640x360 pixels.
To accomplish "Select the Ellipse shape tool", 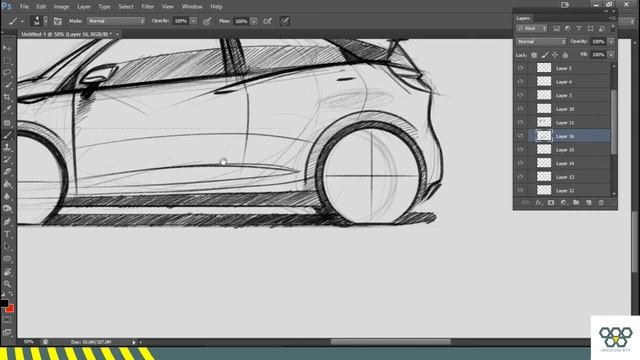I will 7,259.
